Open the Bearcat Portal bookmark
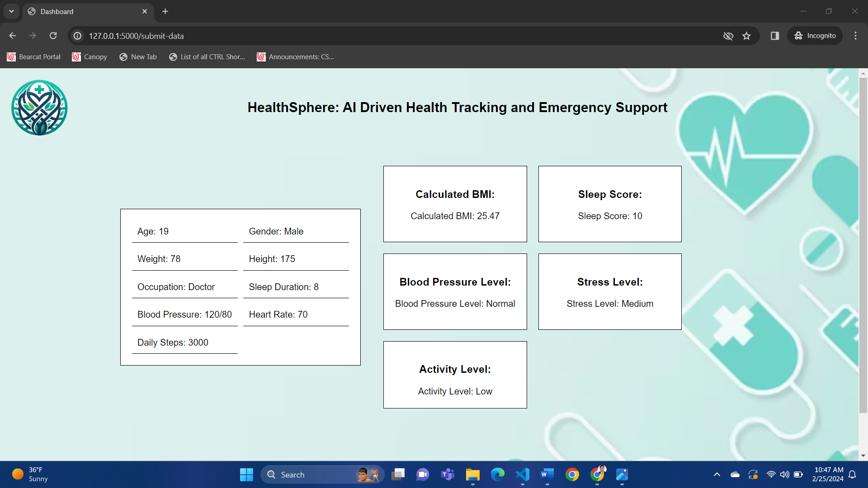The height and width of the screenshot is (488, 868). pos(34,57)
